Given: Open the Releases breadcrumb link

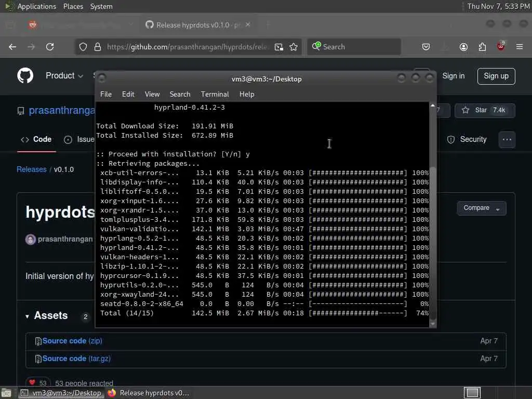Looking at the screenshot, I should pos(32,169).
